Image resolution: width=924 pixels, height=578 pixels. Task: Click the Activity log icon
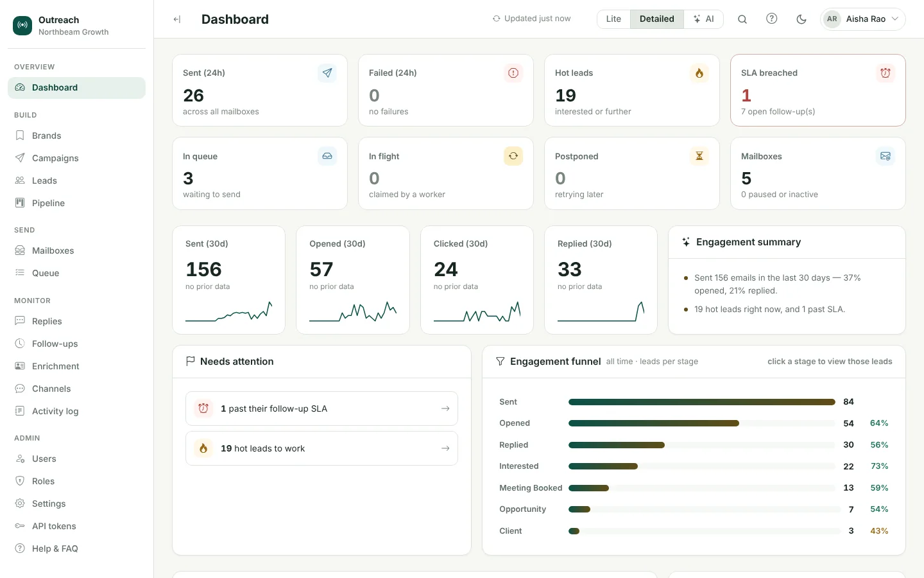point(20,411)
